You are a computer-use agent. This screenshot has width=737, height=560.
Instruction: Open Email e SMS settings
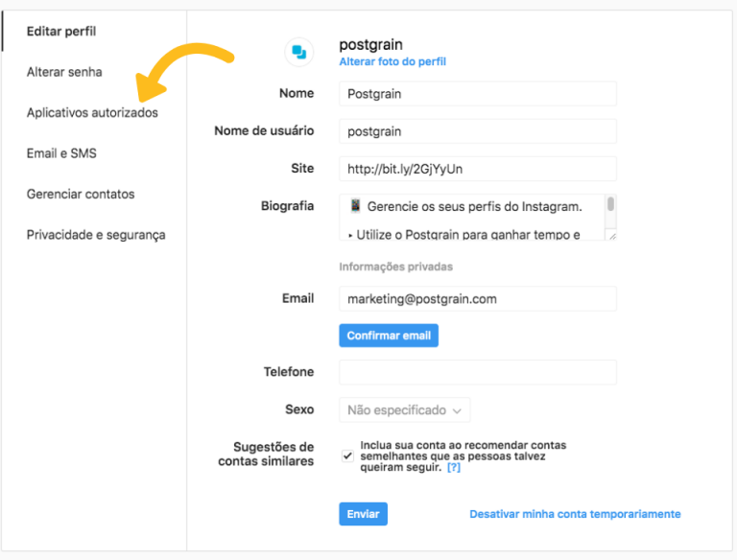(61, 153)
